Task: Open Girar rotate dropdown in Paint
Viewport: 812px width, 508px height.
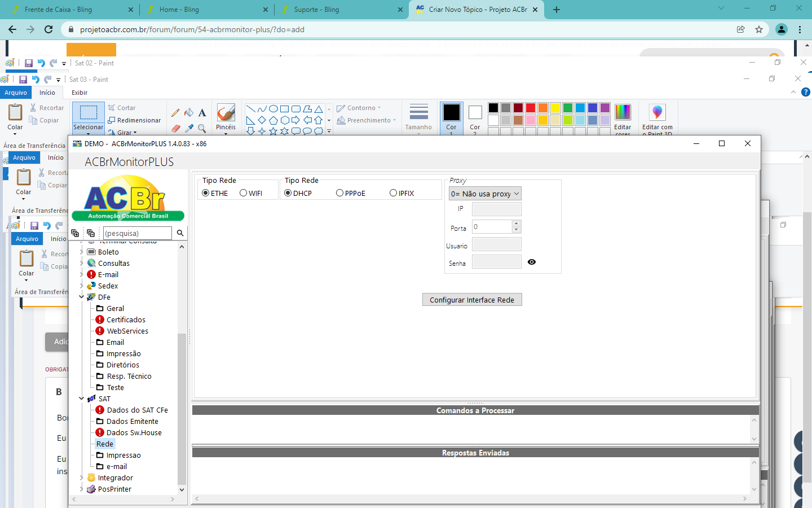Action: [122, 133]
